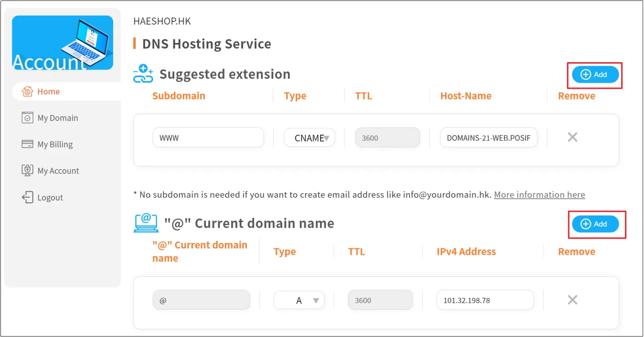
Task: Open My Domain menu item
Action: pos(58,118)
